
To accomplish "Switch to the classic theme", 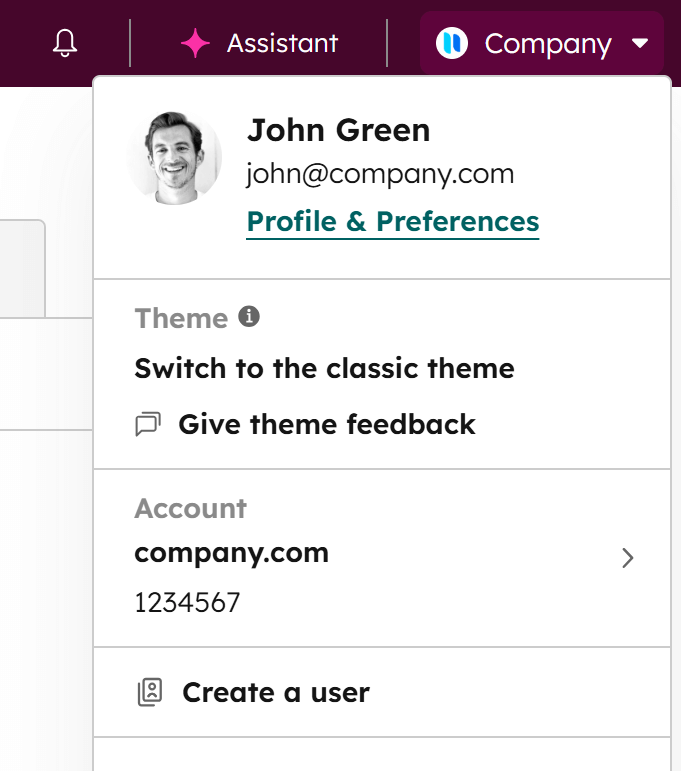I will coord(324,368).
